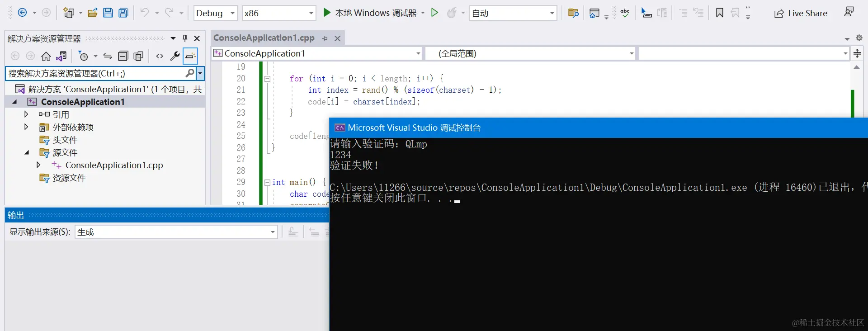The height and width of the screenshot is (331, 868).
Task: Collapse all with the minus box icon
Action: [123, 56]
